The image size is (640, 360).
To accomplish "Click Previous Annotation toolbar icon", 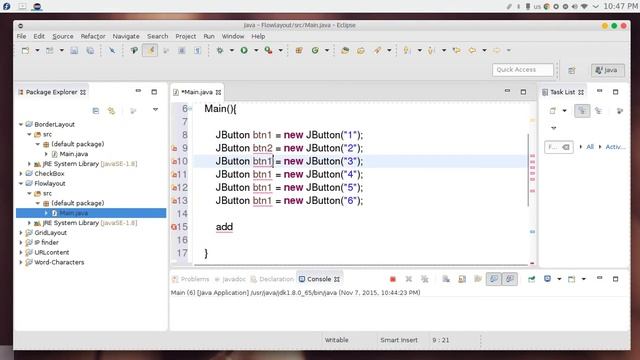I will coord(431,51).
